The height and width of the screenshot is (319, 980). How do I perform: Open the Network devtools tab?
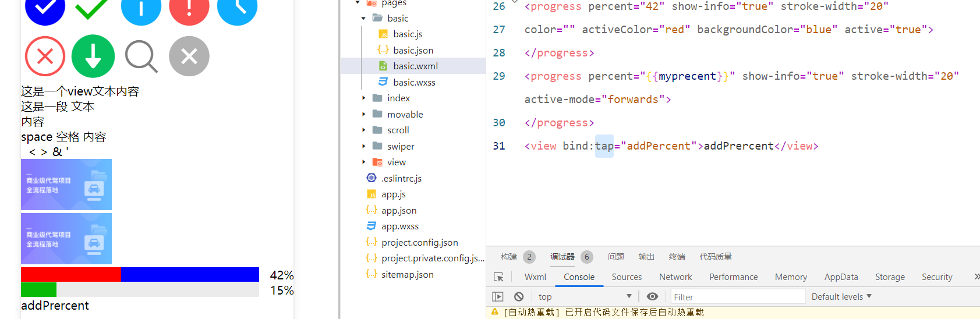click(675, 277)
